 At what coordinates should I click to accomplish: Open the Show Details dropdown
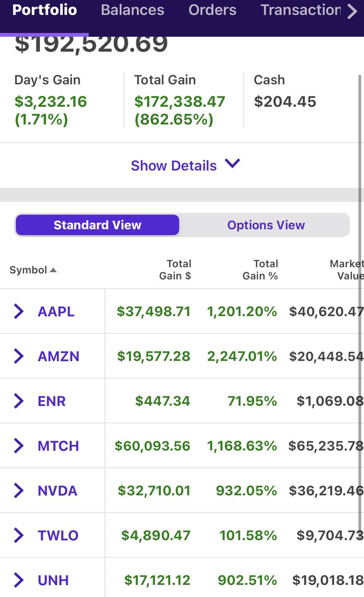tap(185, 165)
